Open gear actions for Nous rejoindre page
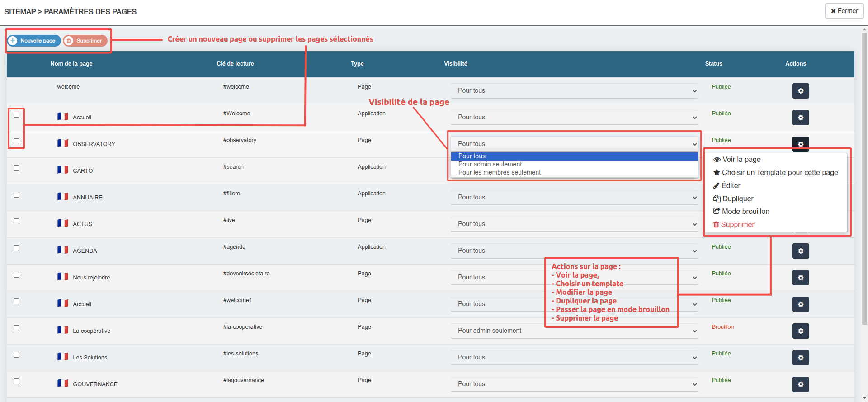868x402 pixels. pos(800,278)
